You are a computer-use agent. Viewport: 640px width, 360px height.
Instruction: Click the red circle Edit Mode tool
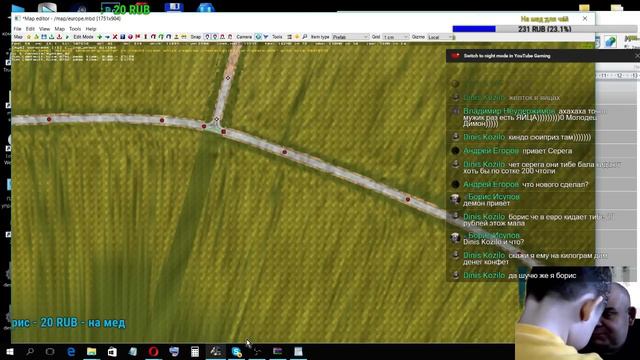pos(130,37)
